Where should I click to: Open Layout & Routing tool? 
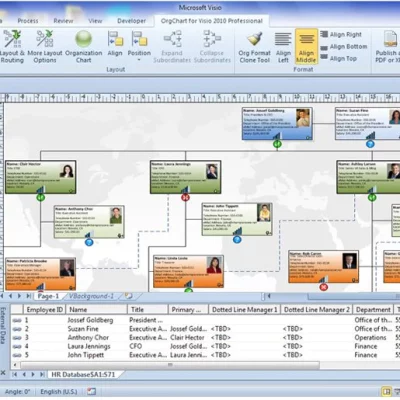[12, 47]
